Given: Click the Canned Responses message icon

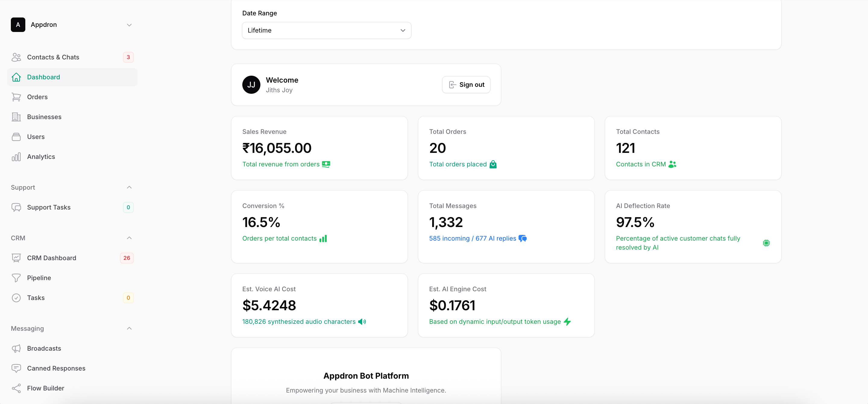Looking at the screenshot, I should [x=16, y=368].
